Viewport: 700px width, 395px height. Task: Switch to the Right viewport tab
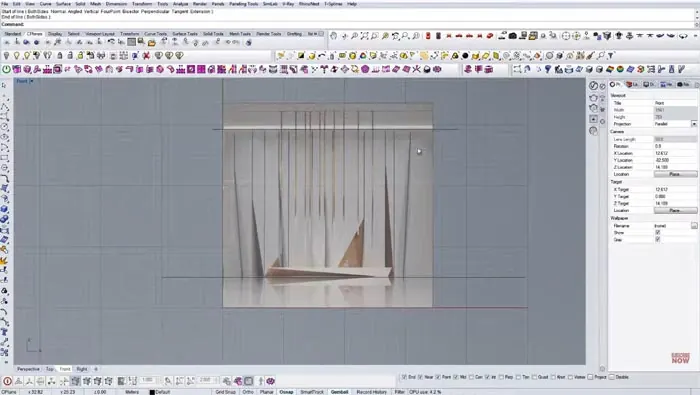point(82,369)
